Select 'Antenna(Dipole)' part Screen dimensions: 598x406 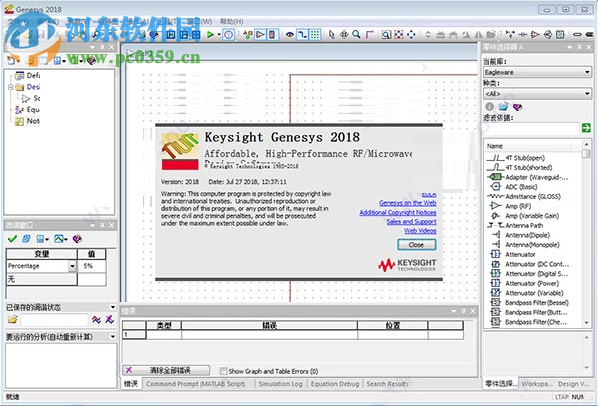tap(527, 235)
